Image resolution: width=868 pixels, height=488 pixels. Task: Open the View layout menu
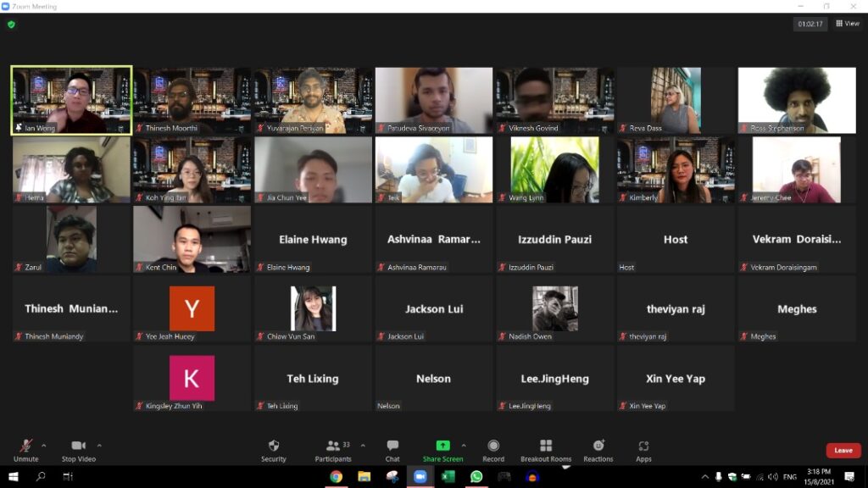pyautogui.click(x=847, y=24)
